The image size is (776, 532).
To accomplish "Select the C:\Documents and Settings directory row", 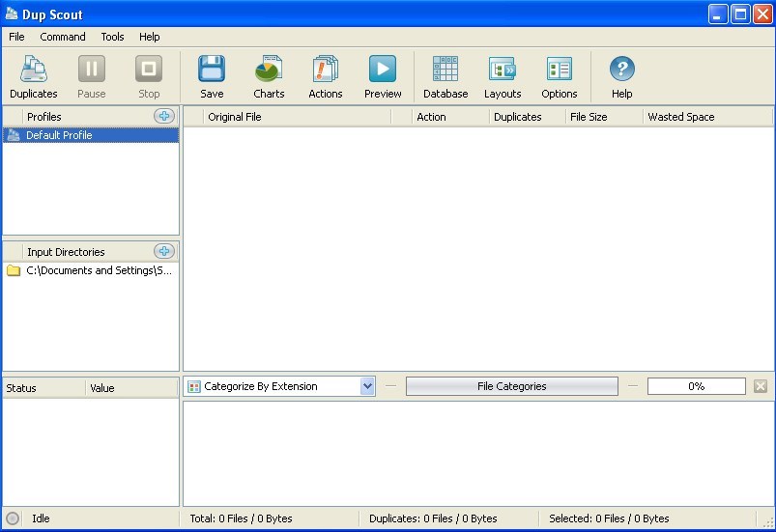I will point(91,270).
